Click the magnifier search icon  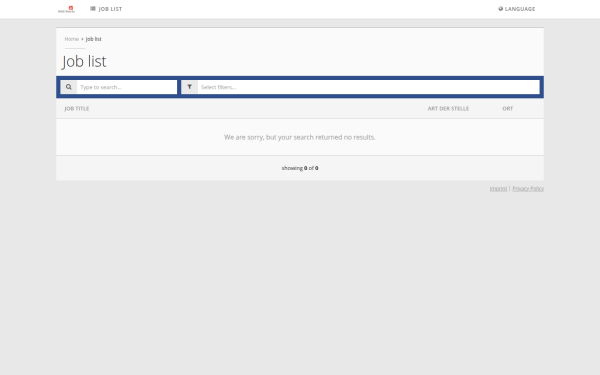[69, 87]
